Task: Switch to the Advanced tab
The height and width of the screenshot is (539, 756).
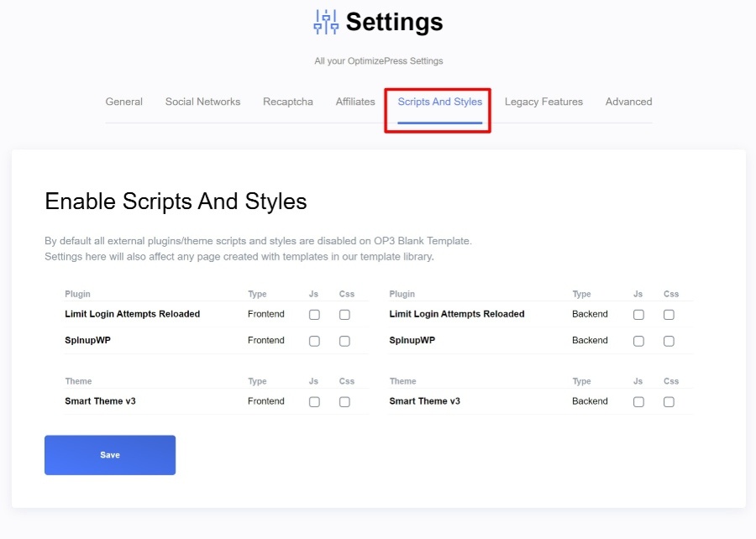Action: pyautogui.click(x=628, y=102)
